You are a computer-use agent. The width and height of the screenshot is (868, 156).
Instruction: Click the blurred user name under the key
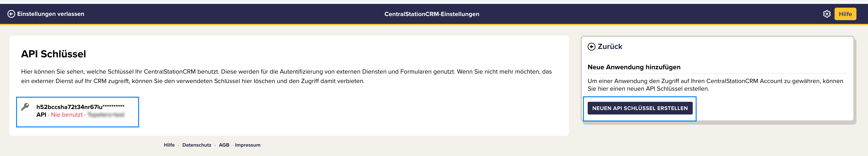(106, 115)
